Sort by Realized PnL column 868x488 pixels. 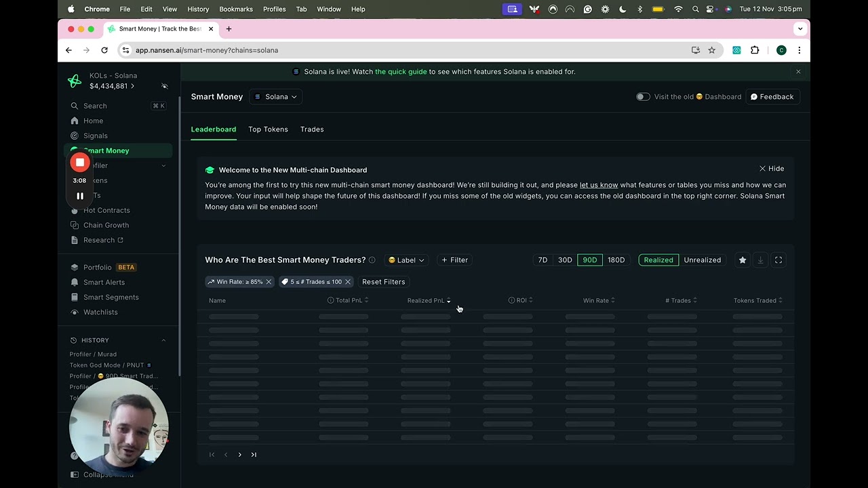point(429,300)
